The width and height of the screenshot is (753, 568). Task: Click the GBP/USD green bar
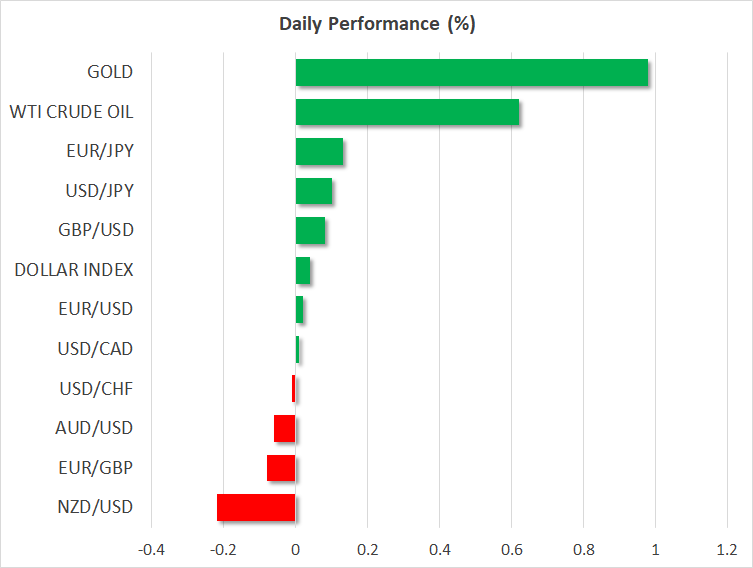(310, 230)
